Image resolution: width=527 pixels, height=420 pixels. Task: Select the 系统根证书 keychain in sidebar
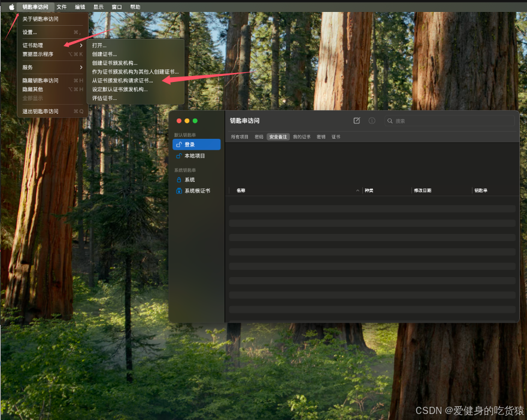(x=196, y=191)
